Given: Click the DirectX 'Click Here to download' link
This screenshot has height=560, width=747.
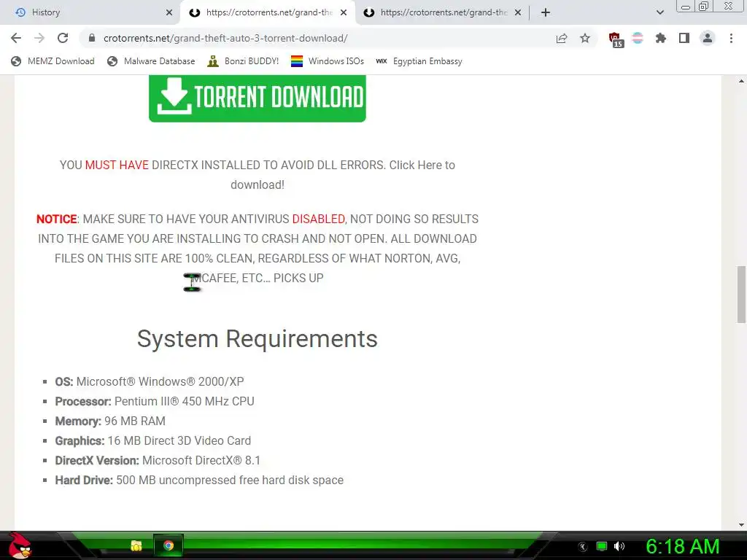Looking at the screenshot, I should point(343,175).
